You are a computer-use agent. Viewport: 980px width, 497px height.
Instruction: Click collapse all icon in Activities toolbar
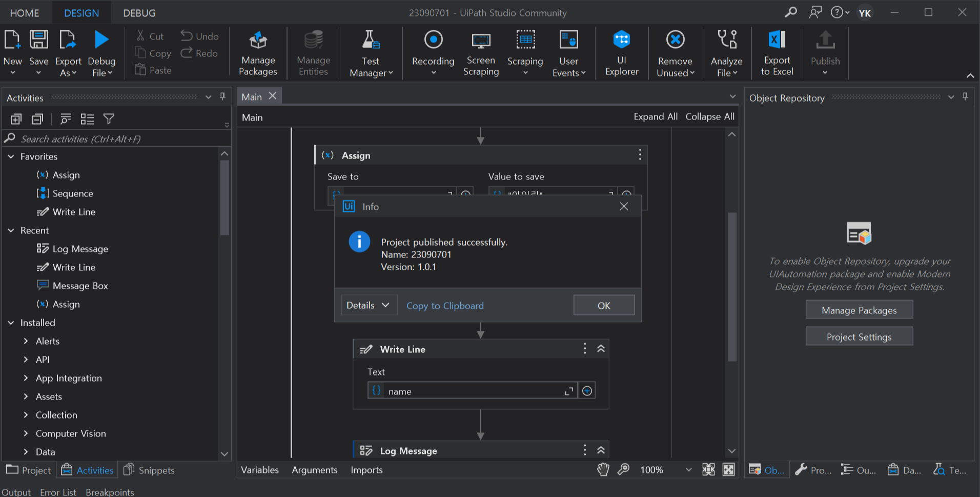[x=37, y=119]
